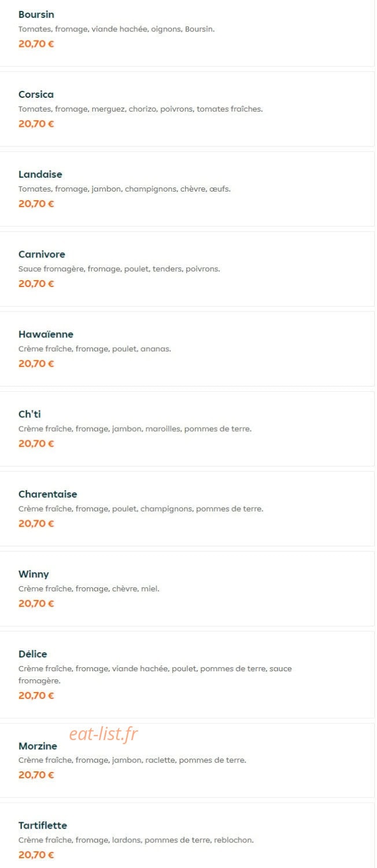Viewport: 377px width, 868px height.
Task: Click the Boursin price 20,70 €
Action: coord(36,43)
